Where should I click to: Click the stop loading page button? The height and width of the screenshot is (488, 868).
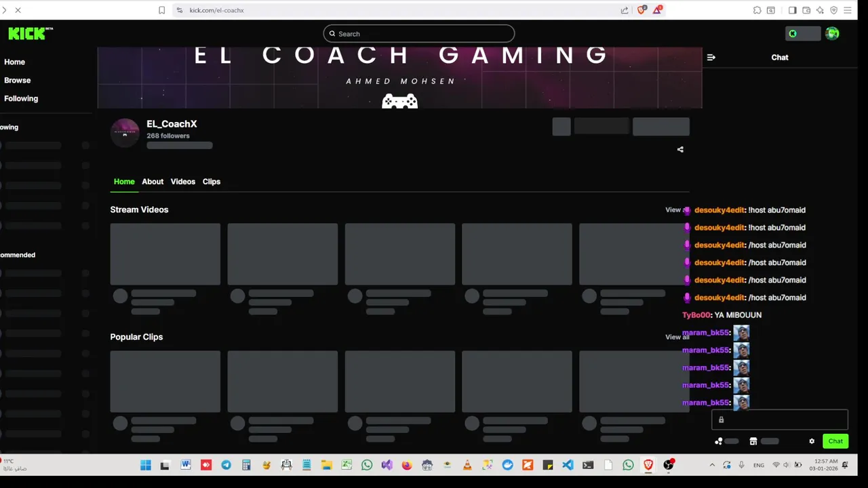[18, 10]
